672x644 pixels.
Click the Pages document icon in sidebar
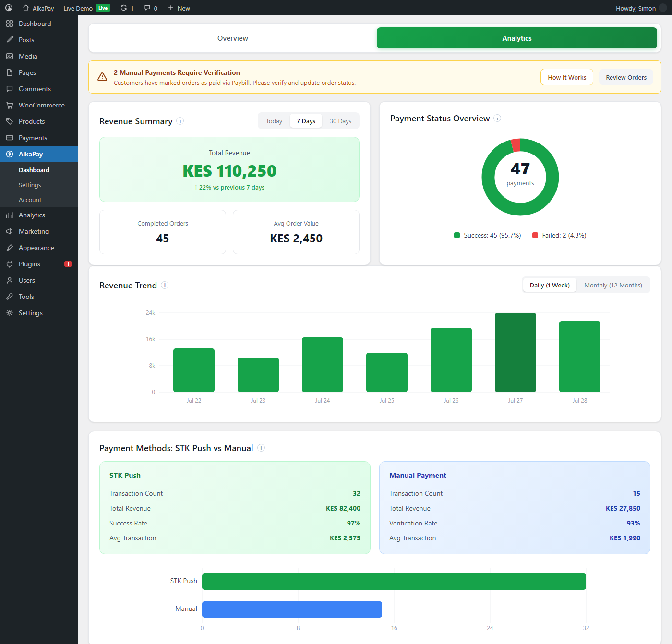[10, 72]
